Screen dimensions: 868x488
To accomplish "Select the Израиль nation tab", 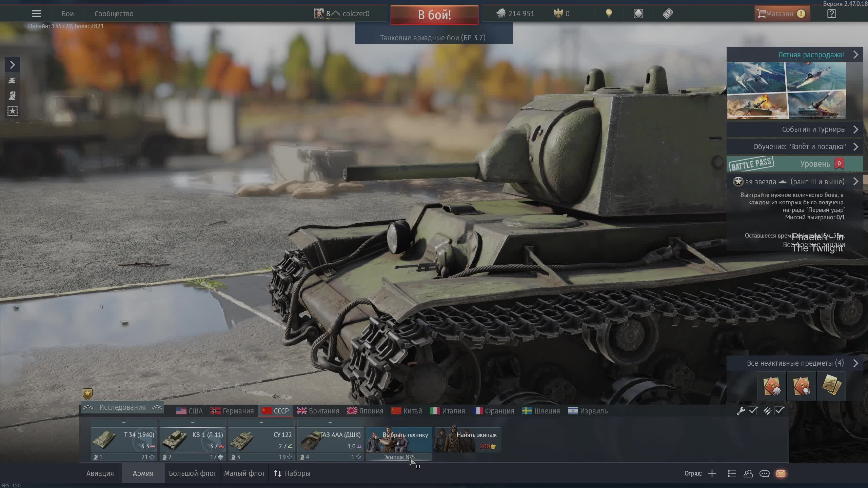I will (588, 411).
